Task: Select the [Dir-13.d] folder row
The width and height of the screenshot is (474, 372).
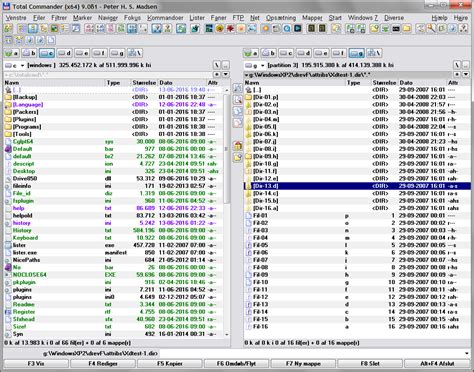Action: (x=357, y=186)
